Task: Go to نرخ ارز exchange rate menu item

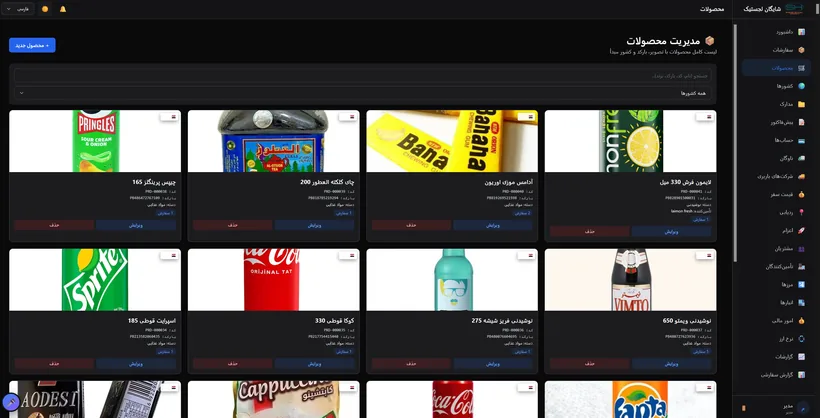Action: tap(776, 338)
